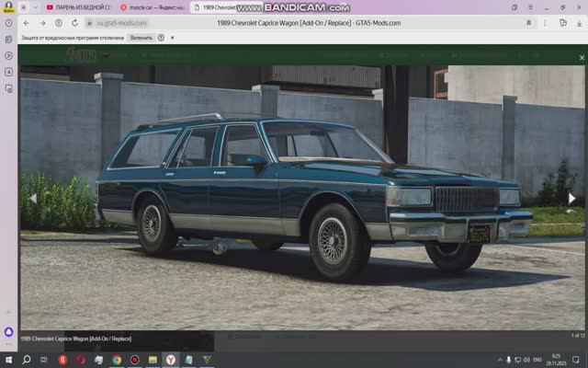The width and height of the screenshot is (588, 368).
Task: Switch to 'ПАРЕНЬ ИЗ БЕДНОЙ' YouTube tab
Action: 78,7
